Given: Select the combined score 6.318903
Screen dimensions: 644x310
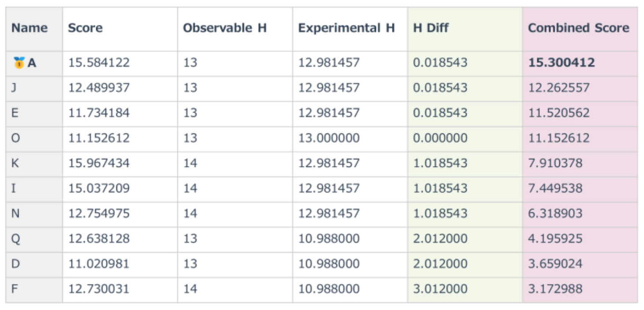Looking at the screenshot, I should (x=555, y=214).
